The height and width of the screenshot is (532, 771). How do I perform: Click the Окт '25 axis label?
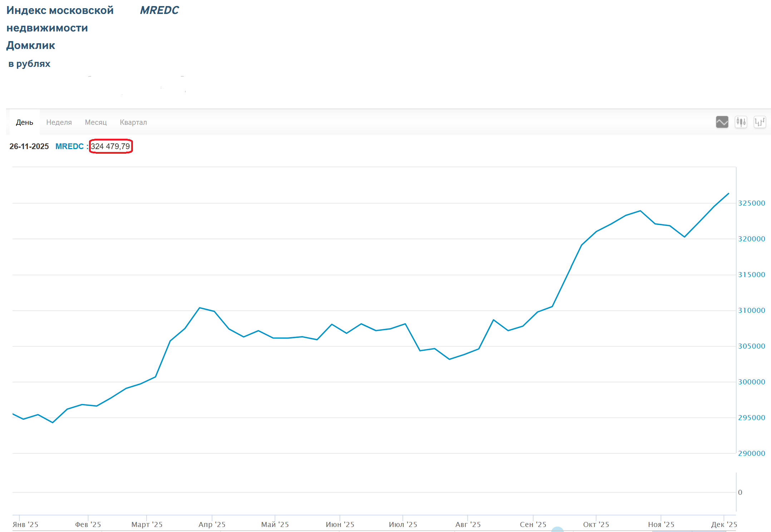point(596,524)
